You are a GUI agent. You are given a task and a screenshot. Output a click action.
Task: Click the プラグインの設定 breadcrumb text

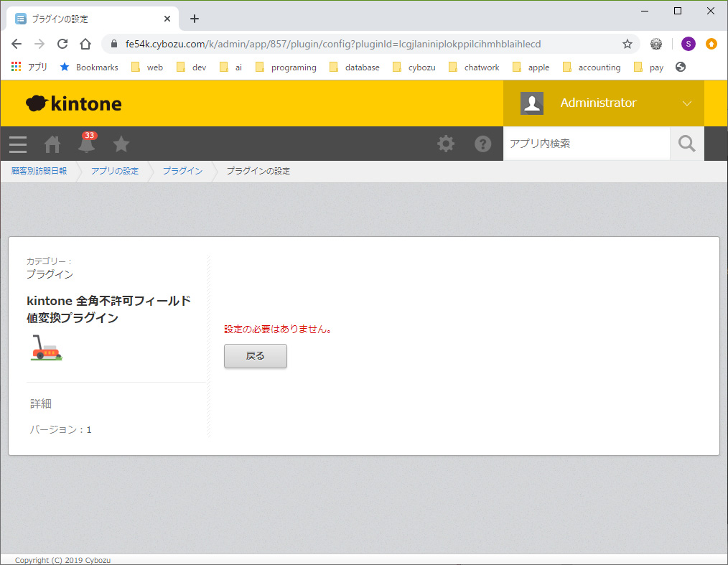(258, 171)
